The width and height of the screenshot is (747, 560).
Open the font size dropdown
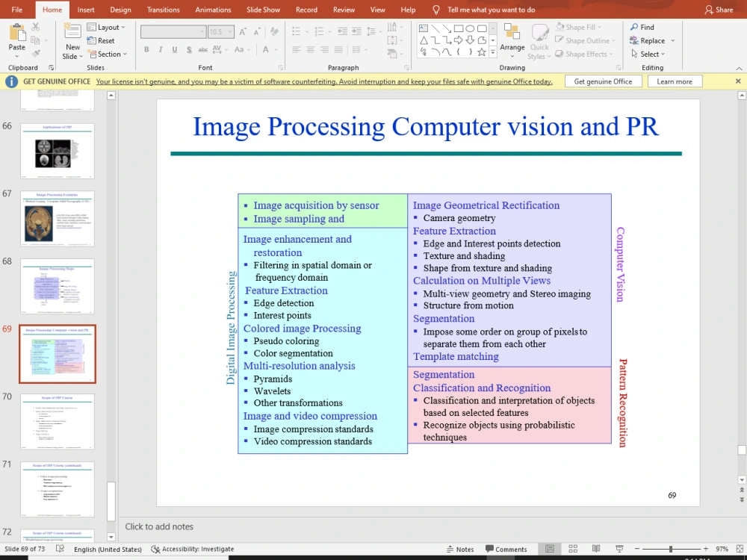click(x=231, y=31)
